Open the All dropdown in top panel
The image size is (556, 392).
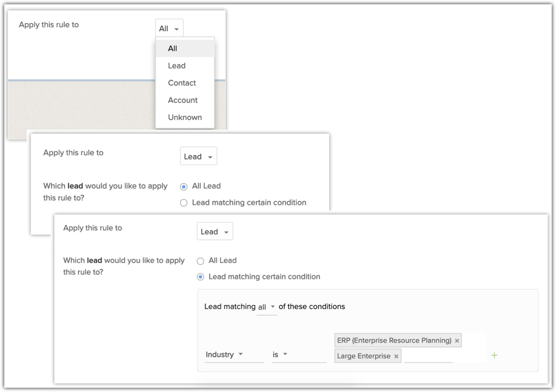pyautogui.click(x=169, y=29)
